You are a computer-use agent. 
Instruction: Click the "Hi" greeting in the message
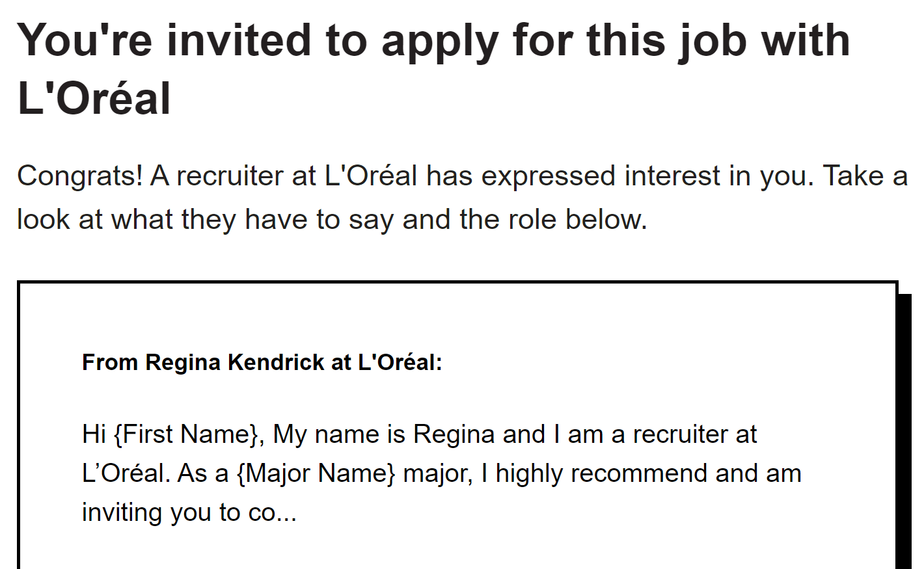point(94,434)
